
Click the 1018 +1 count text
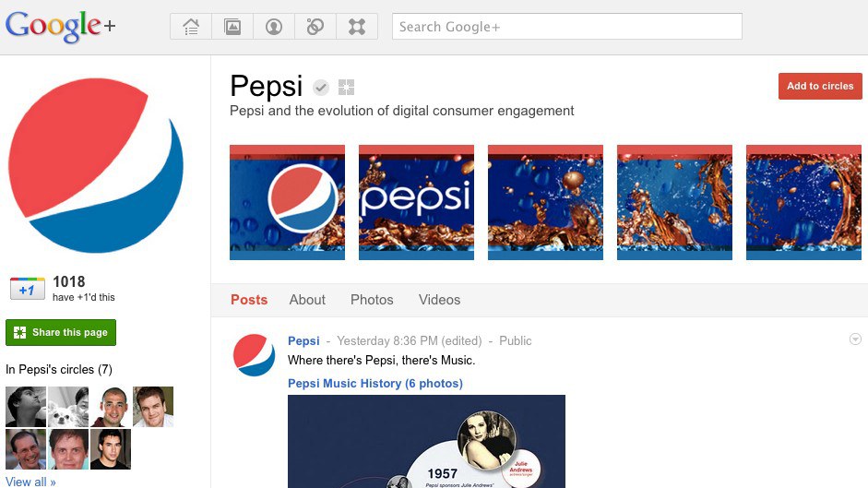tap(68, 281)
